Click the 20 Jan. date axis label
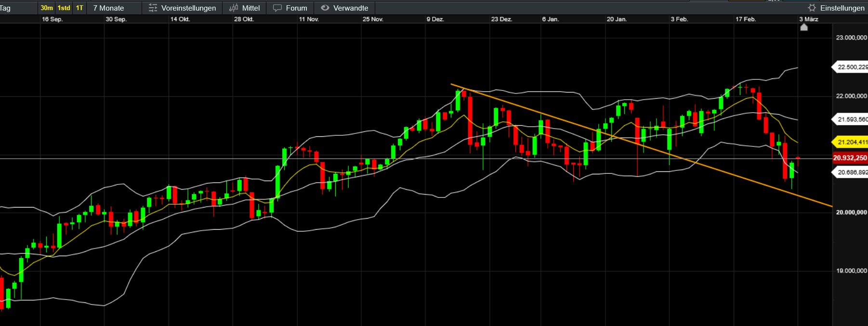868x326 pixels. [617, 19]
